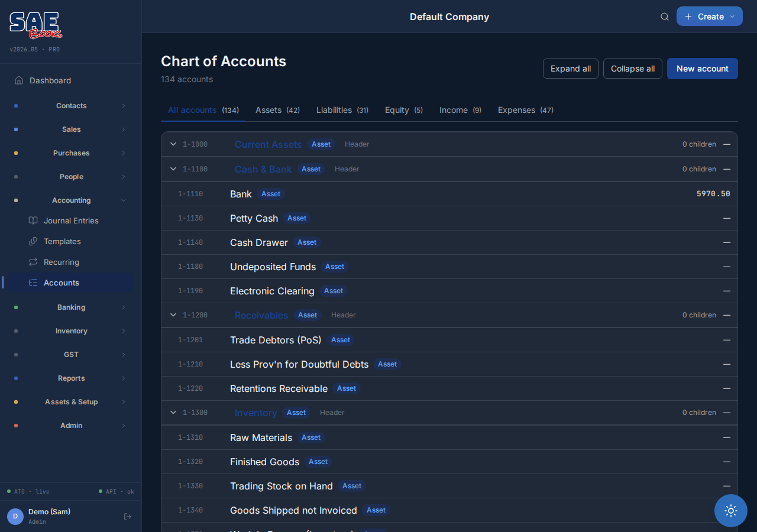Collapse the 1-1200 Receivables chevron

click(173, 315)
